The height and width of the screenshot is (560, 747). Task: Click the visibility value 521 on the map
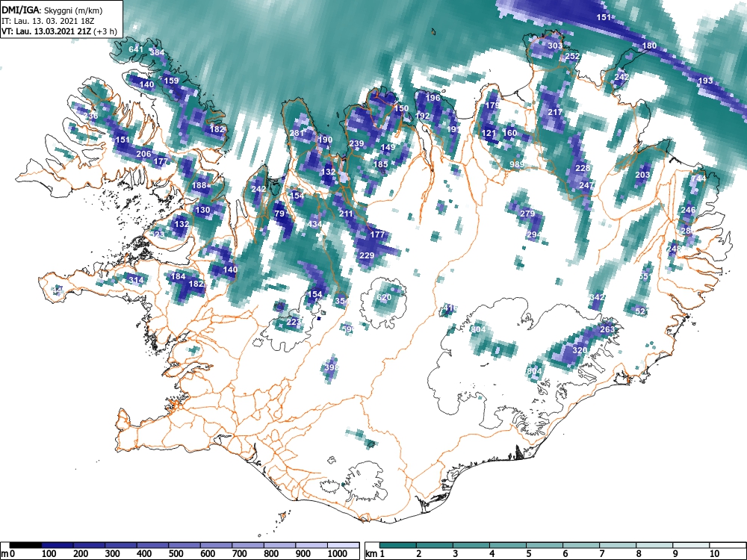(642, 311)
